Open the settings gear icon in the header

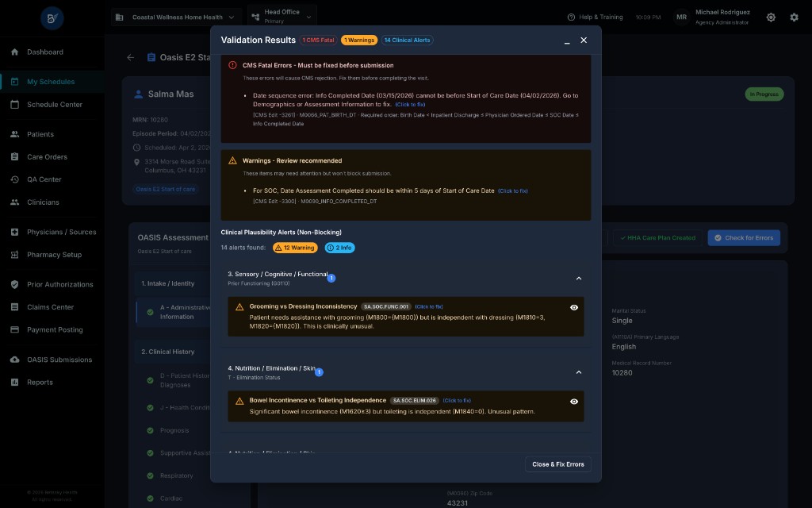(794, 17)
